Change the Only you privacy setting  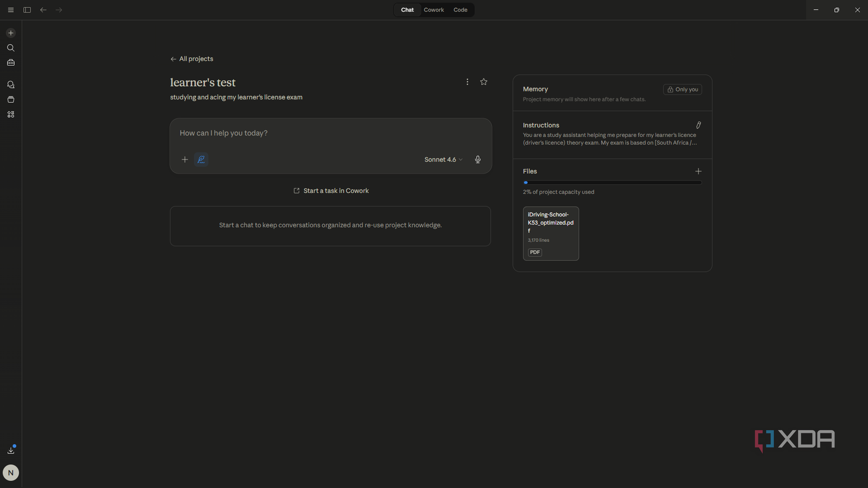(x=682, y=89)
